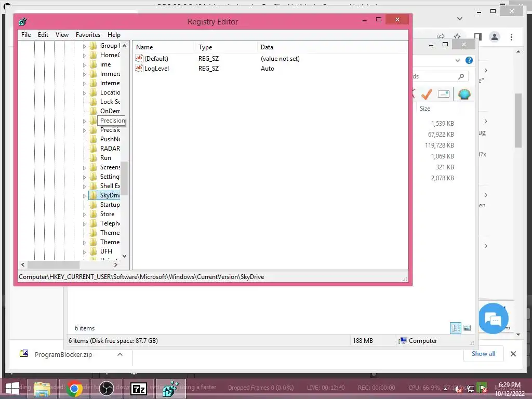Click tree vertical scrollbar up arrow
532x399 pixels.
(x=125, y=46)
